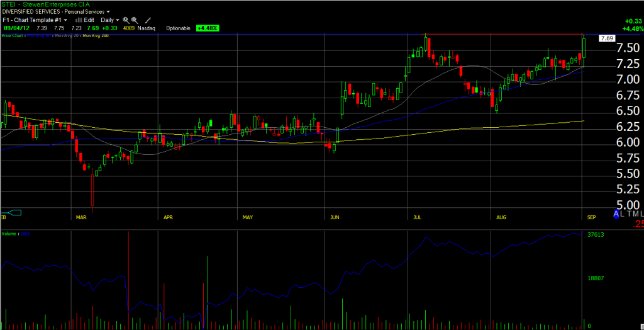Click the MovAvg 50 legend label

point(38,36)
